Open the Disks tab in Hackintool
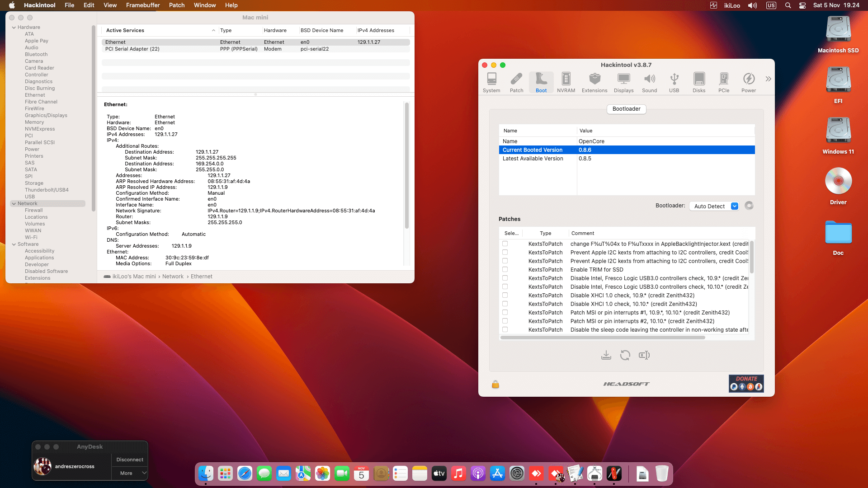868x488 pixels. tap(699, 82)
